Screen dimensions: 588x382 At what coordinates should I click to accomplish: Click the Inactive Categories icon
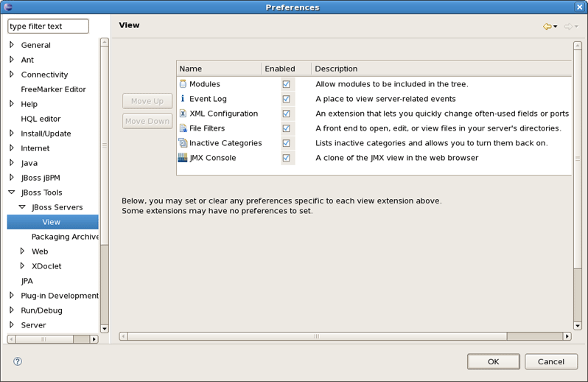click(183, 143)
